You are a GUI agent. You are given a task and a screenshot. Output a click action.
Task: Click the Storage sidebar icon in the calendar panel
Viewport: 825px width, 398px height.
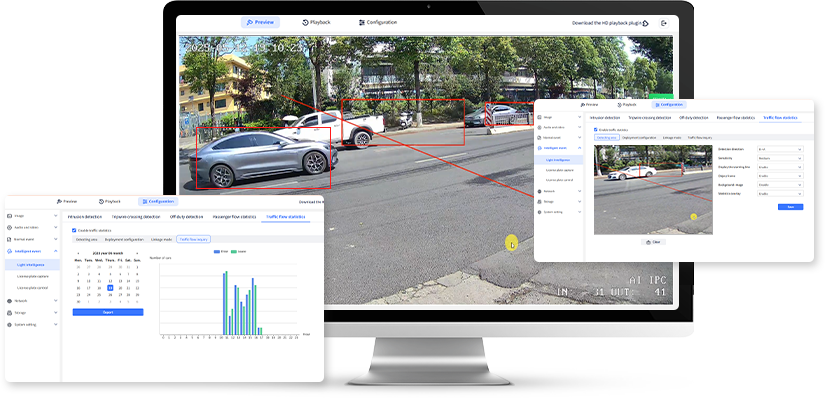point(9,313)
